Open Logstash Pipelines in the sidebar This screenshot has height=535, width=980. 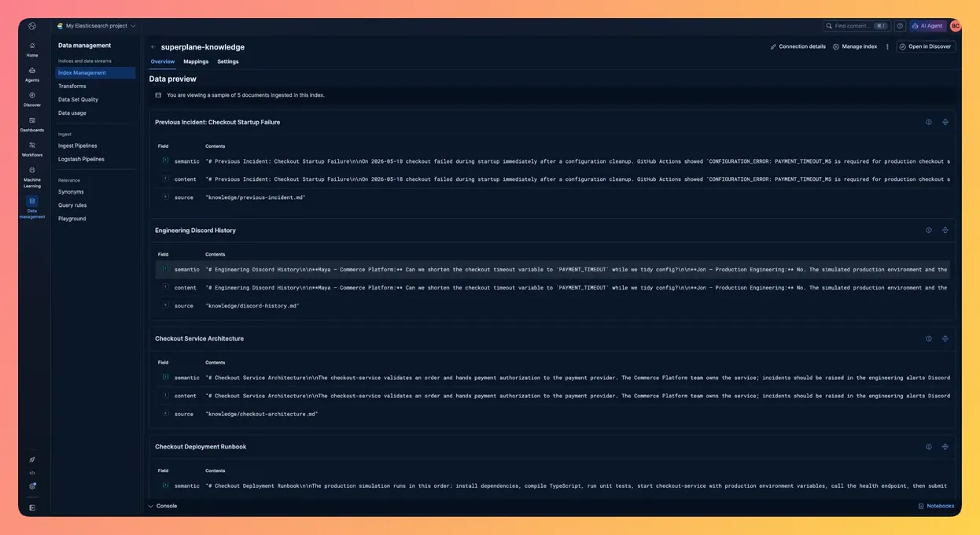tap(81, 159)
